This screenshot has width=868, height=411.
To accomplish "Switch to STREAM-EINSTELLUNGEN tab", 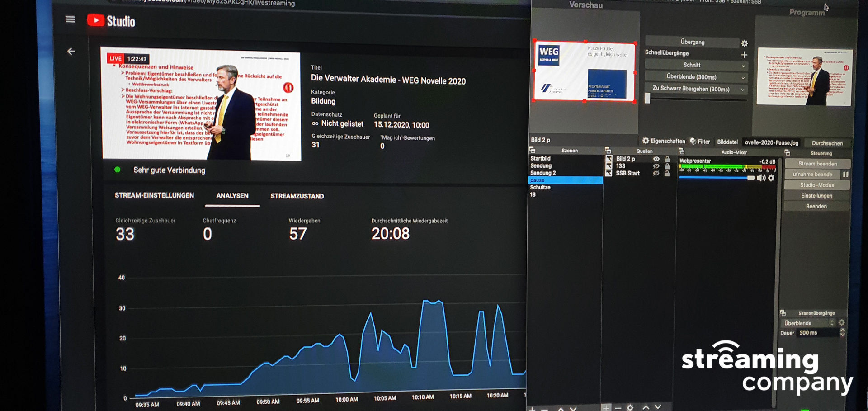I will 154,195.
